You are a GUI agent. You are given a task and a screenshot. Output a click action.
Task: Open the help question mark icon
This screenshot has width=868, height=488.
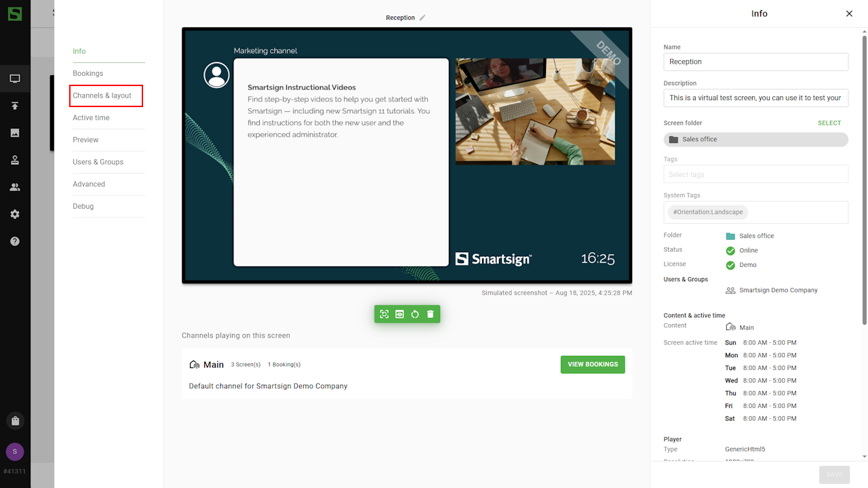click(15, 241)
